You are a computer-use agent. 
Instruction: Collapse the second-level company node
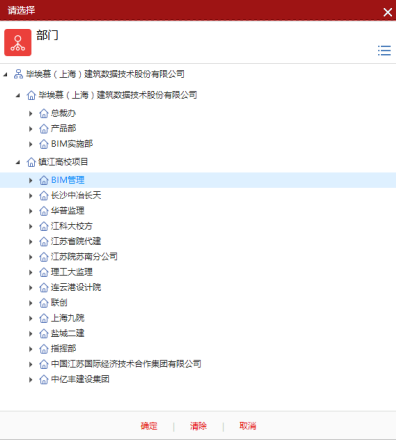[x=18, y=96]
